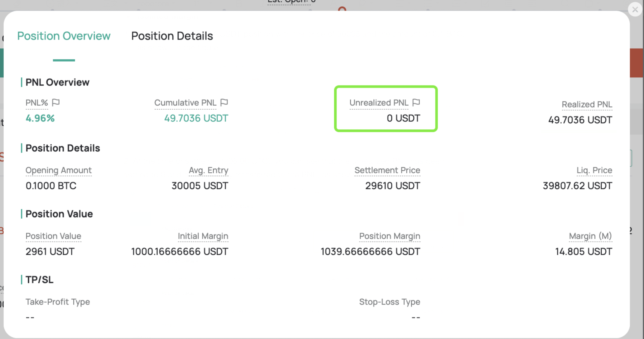Screen dimensions: 644x339
Task: Click the Initial Margin label
Action: coord(203,236)
